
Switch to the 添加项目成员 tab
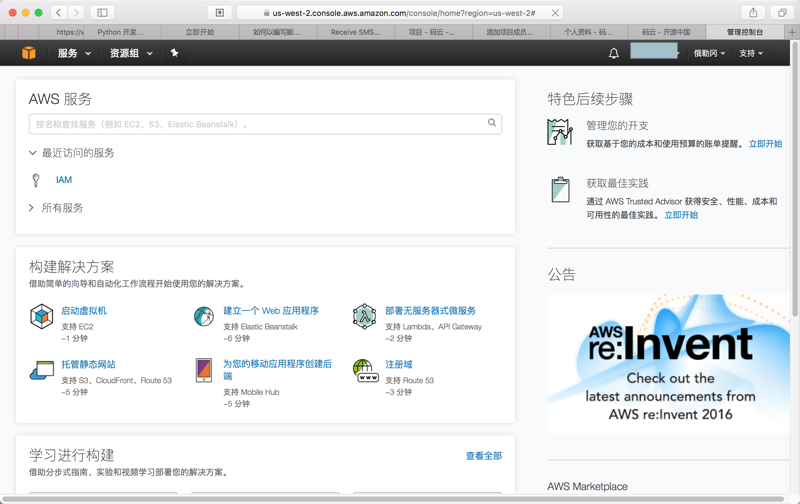click(509, 32)
